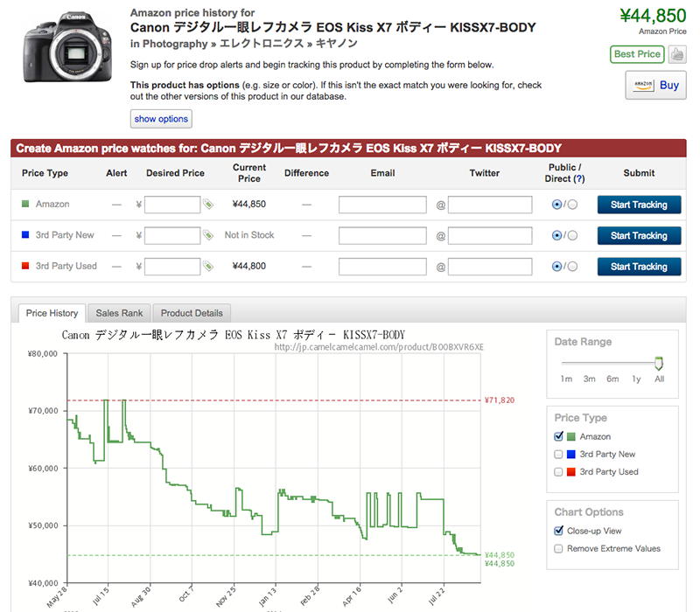Switch to the Price History tab
Image resolution: width=700 pixels, height=612 pixels.
tap(52, 313)
